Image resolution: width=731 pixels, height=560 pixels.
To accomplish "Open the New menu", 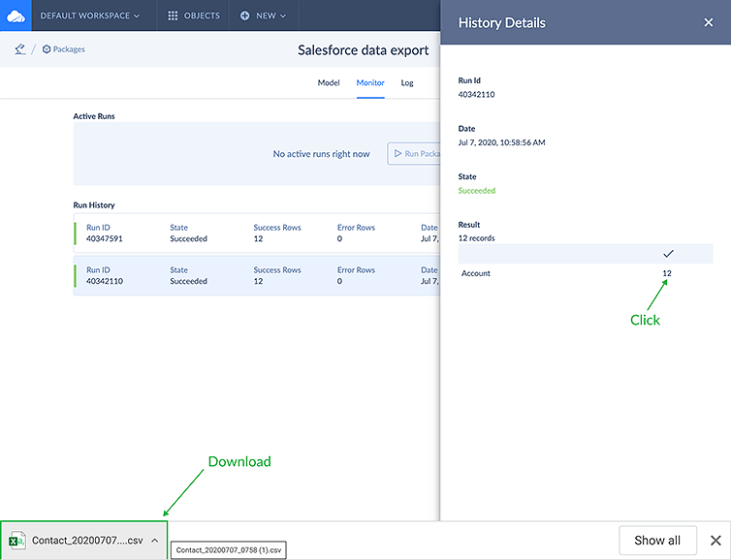I will 264,16.
